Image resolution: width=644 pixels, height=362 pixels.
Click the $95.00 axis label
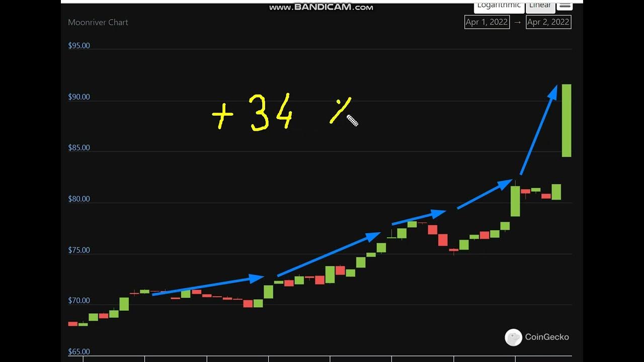[79, 46]
